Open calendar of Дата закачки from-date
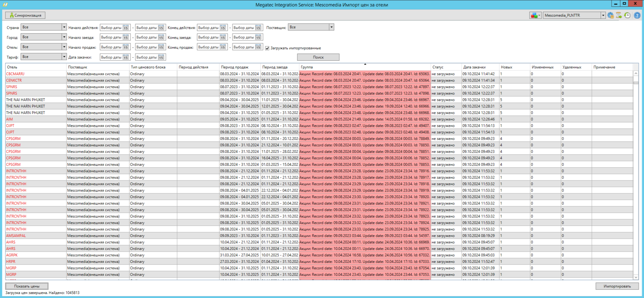 coord(126,57)
